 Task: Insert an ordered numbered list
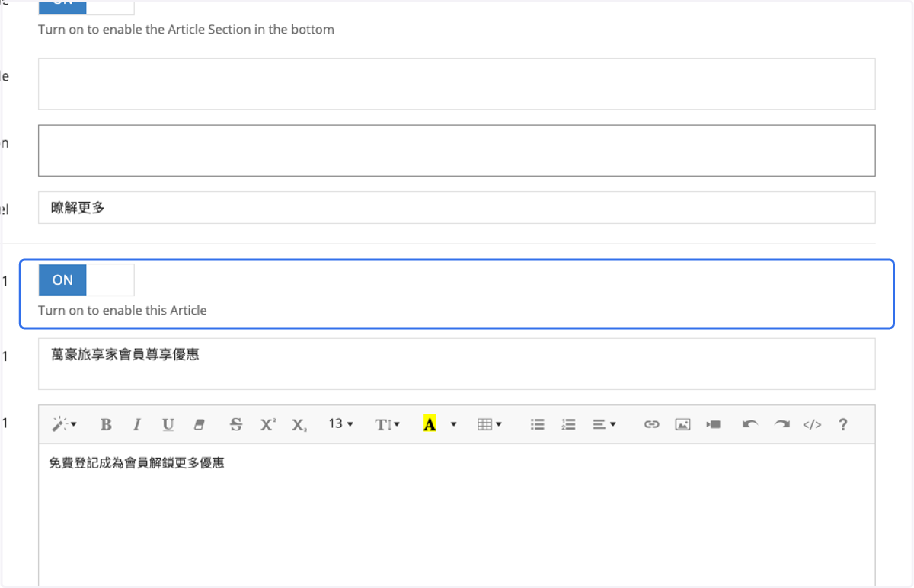click(568, 424)
